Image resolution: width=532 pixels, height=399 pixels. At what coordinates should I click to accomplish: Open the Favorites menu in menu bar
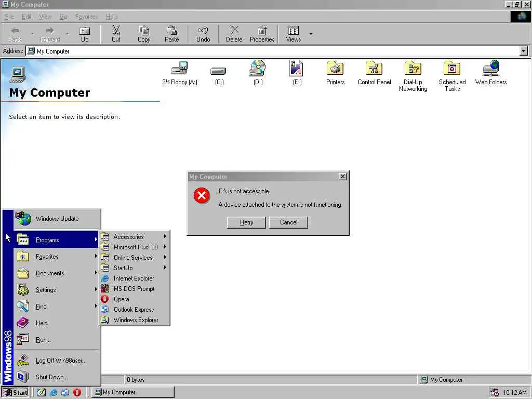tap(86, 17)
